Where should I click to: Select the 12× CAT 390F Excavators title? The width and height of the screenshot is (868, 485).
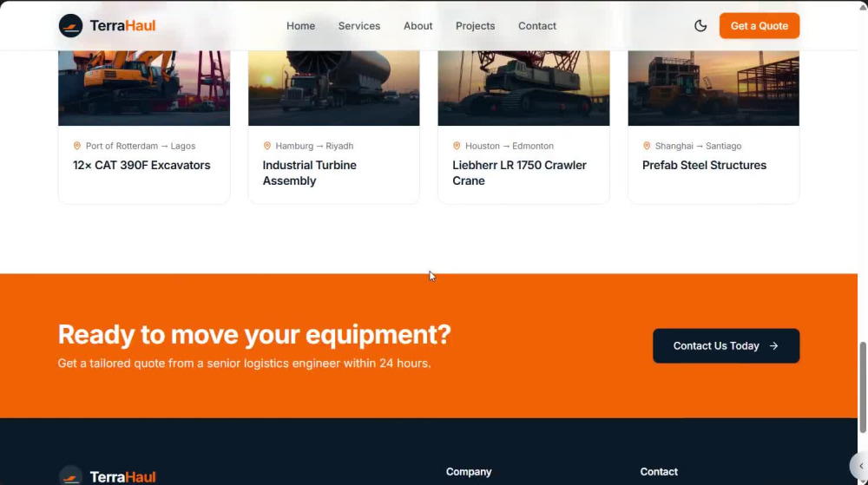[x=141, y=166]
